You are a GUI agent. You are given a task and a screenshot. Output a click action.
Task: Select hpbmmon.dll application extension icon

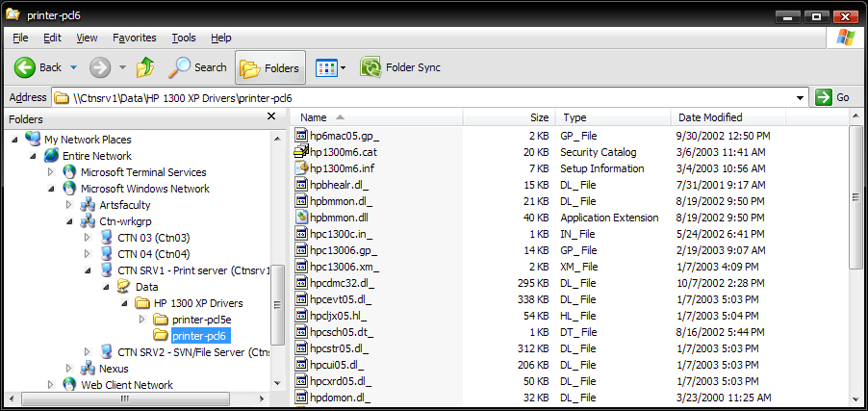(301, 218)
